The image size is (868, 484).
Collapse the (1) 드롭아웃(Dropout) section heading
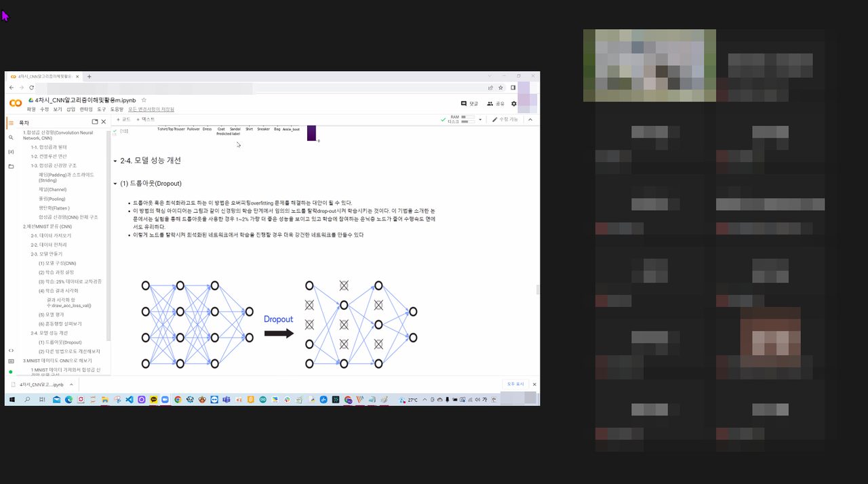coord(115,184)
